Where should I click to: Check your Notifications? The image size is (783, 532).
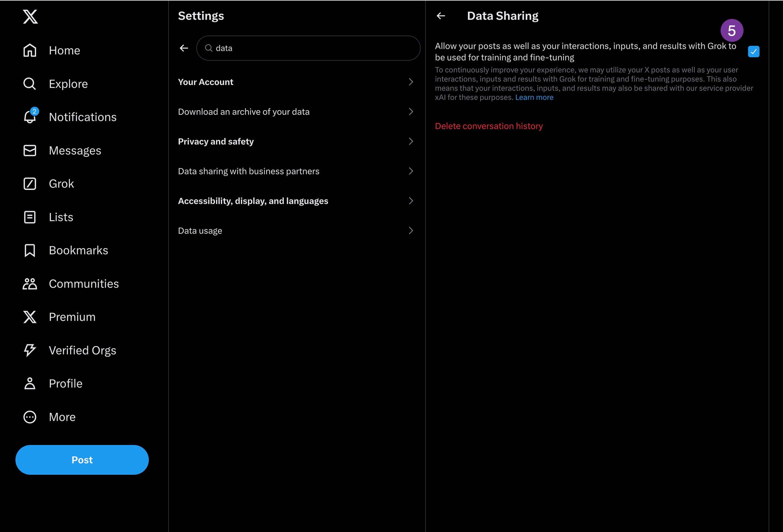[83, 117]
